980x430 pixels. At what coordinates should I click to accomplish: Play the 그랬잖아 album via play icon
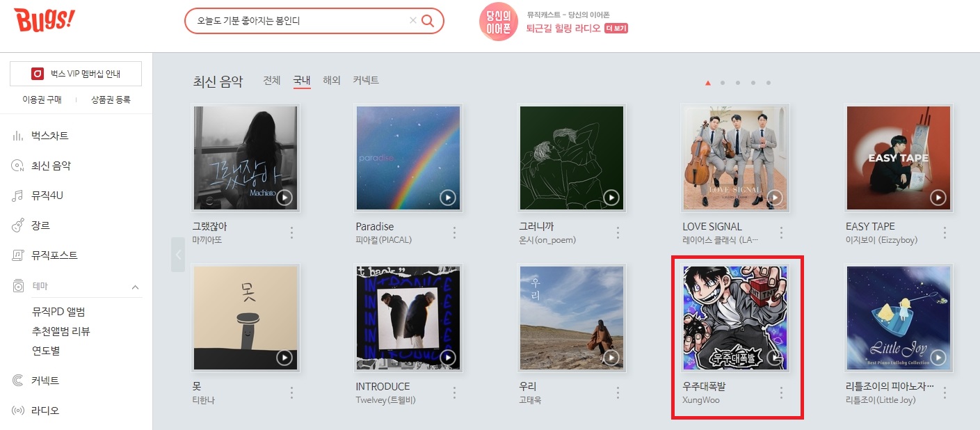(x=284, y=198)
